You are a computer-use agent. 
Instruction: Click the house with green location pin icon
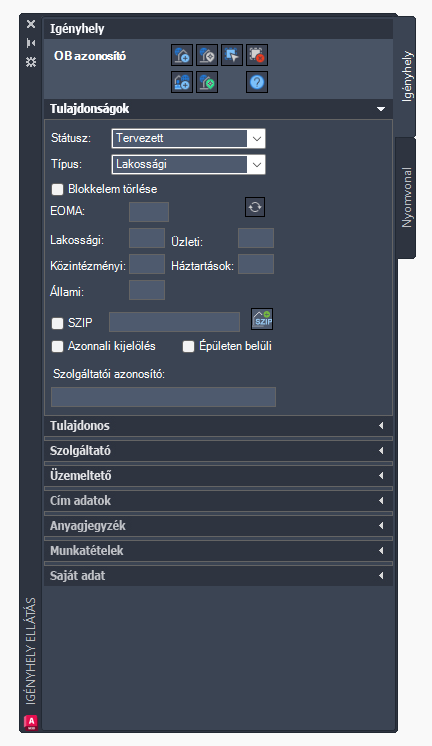(207, 82)
